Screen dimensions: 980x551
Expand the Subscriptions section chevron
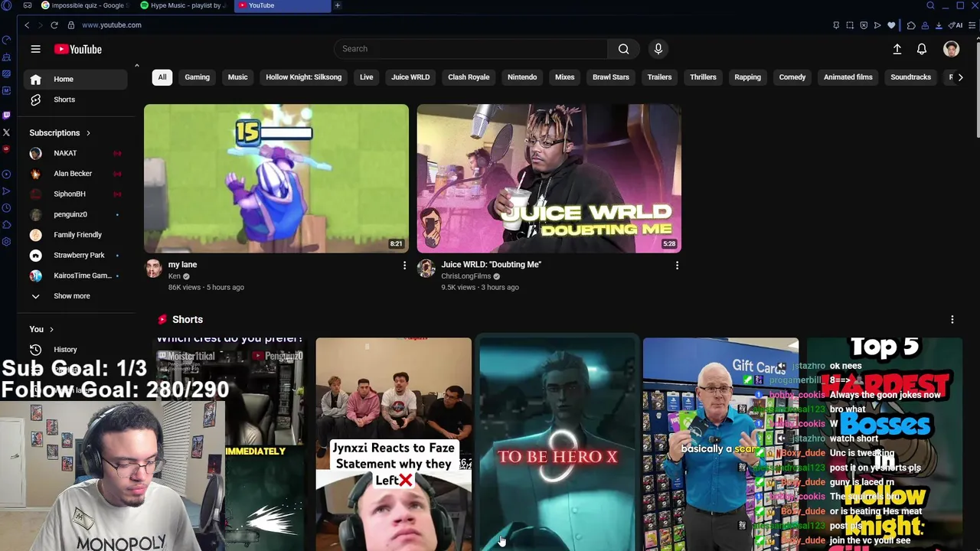click(88, 133)
